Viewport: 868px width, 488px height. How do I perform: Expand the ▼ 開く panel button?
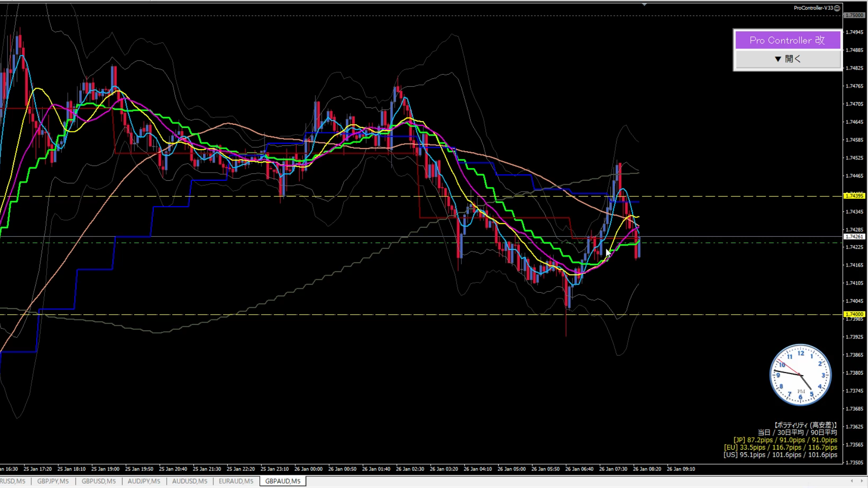click(x=787, y=59)
